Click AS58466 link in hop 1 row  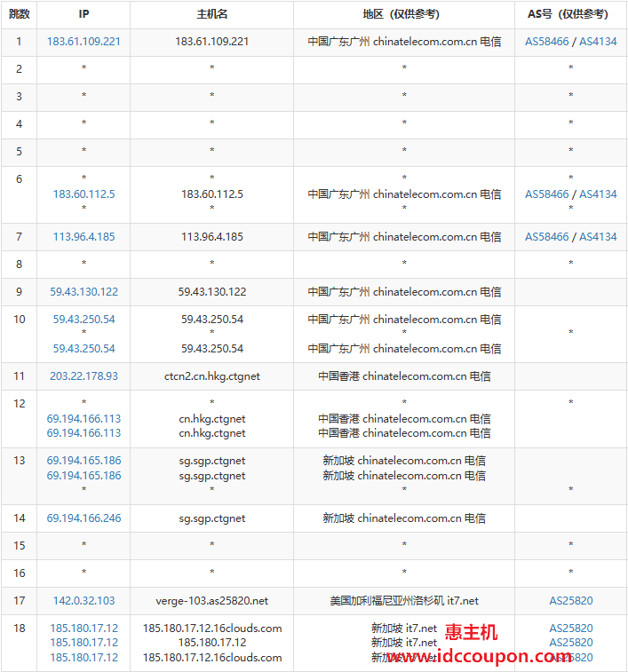(x=546, y=42)
